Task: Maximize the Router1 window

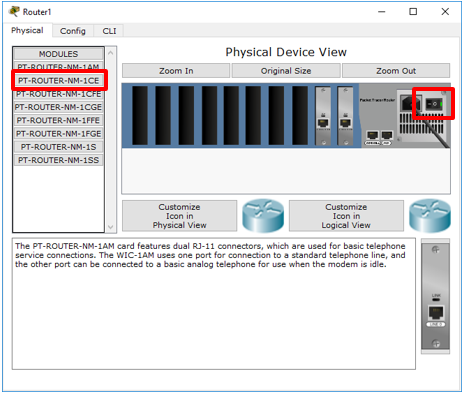Action: pos(413,12)
